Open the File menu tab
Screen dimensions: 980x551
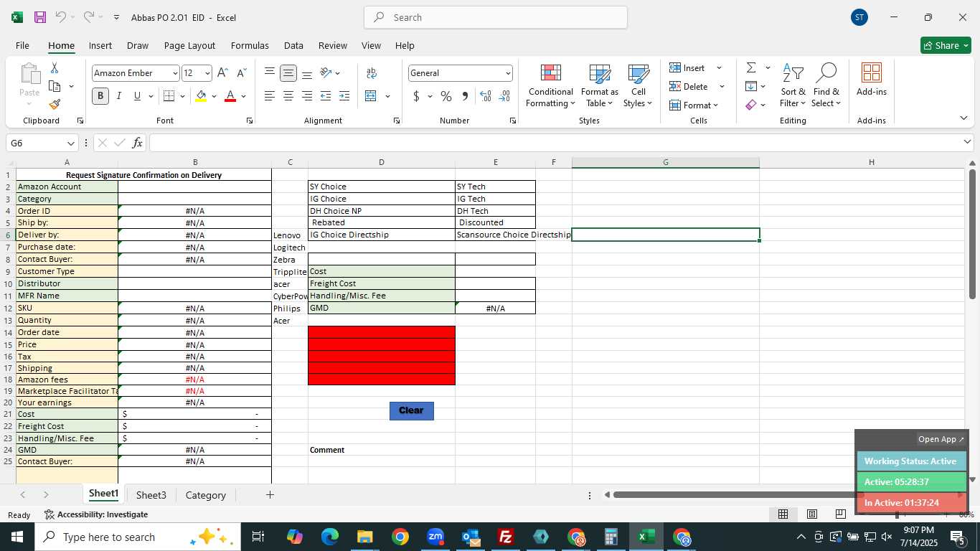click(22, 45)
